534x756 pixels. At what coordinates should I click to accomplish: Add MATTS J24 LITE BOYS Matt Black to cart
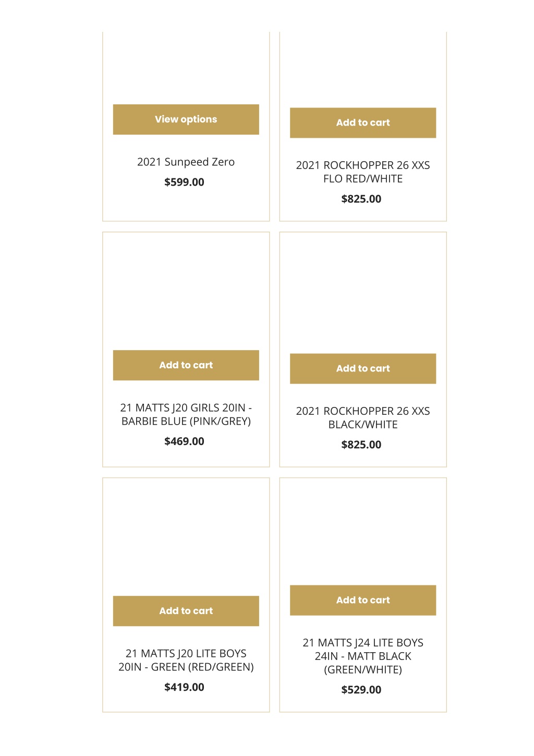point(363,600)
